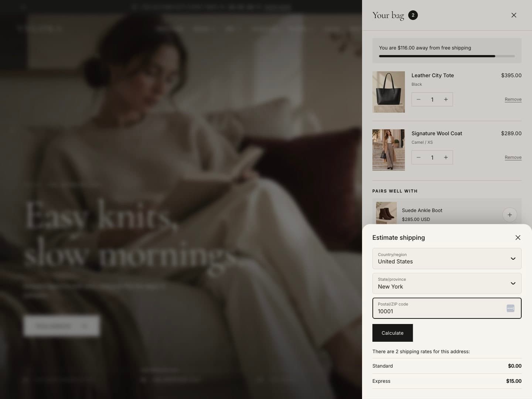Close the Estimate shipping panel

pyautogui.click(x=518, y=238)
